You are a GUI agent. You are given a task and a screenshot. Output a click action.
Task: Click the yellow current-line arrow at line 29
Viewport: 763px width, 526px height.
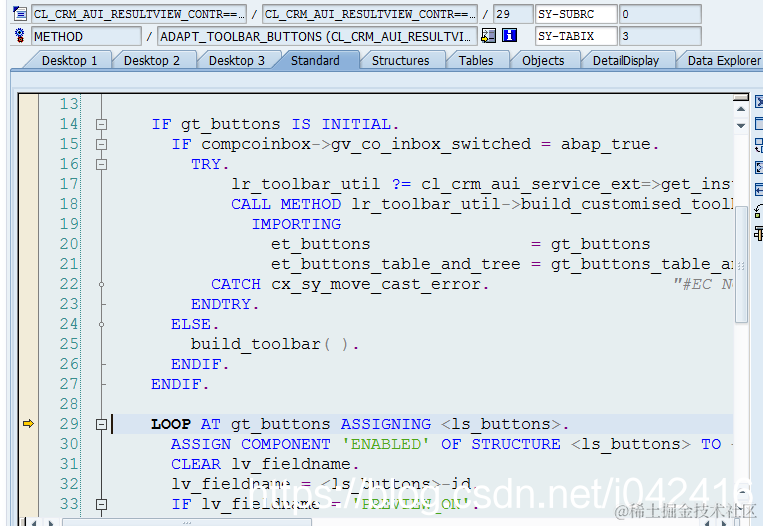coord(28,424)
